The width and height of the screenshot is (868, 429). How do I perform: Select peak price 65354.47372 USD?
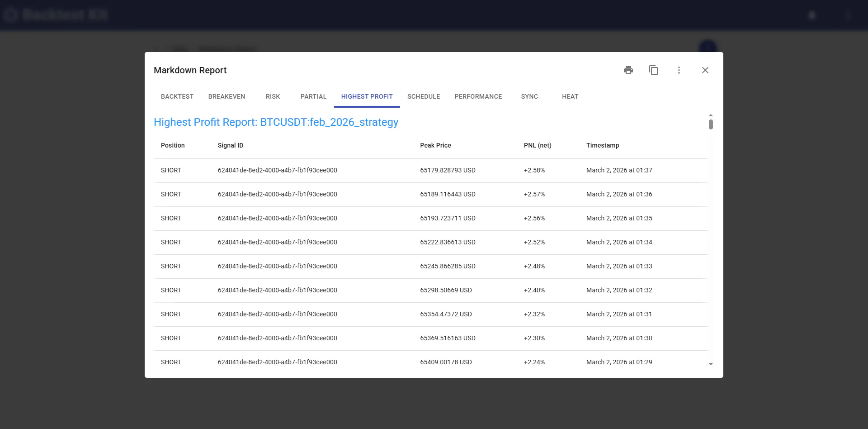click(446, 314)
